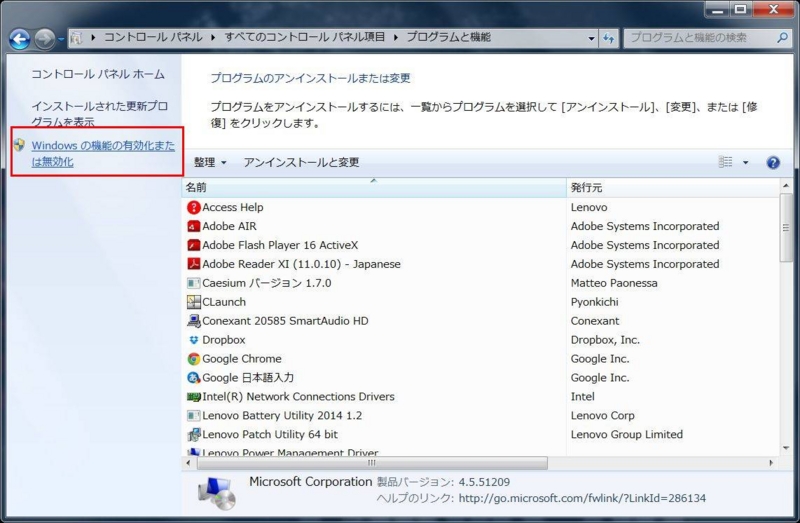
Task: Select Dropbox program icon
Action: click(193, 340)
